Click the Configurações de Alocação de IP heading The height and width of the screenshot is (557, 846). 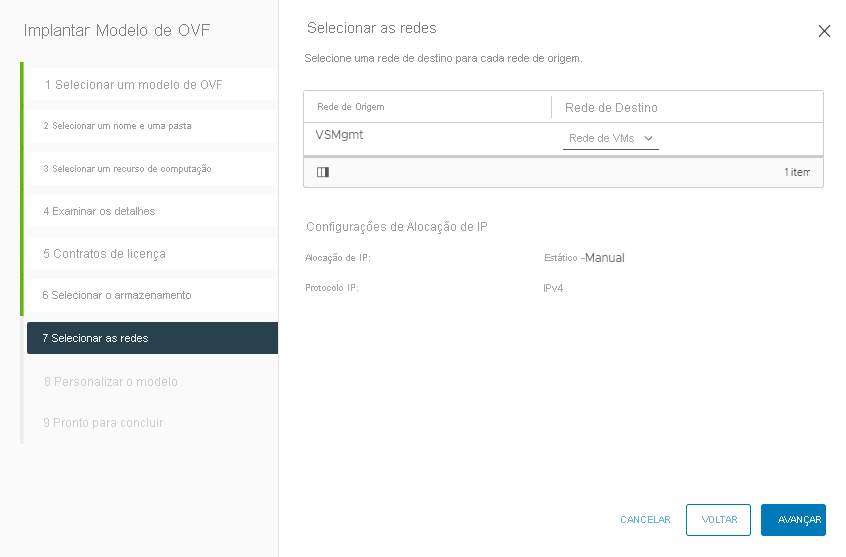tap(397, 227)
